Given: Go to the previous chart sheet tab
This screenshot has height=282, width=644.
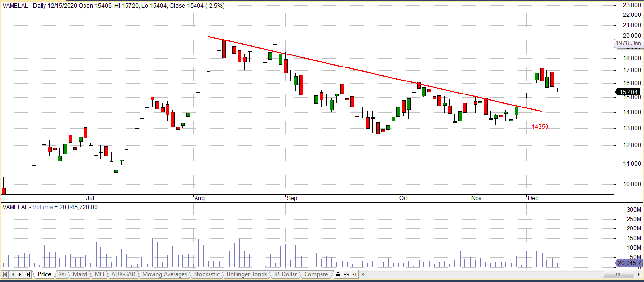Looking at the screenshot, I should click(13, 274).
